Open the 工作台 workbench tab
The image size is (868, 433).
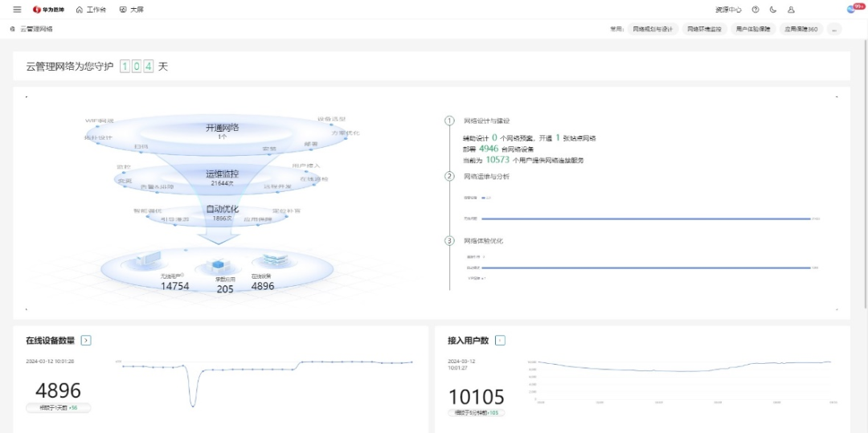(91, 10)
